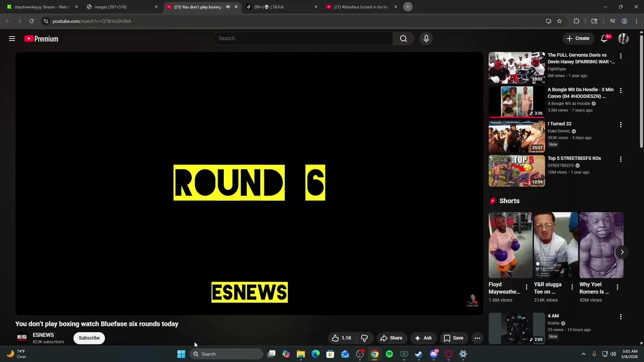Viewport: 644px width, 362px height.
Task: Show hidden system tray icons
Action: click(584, 354)
